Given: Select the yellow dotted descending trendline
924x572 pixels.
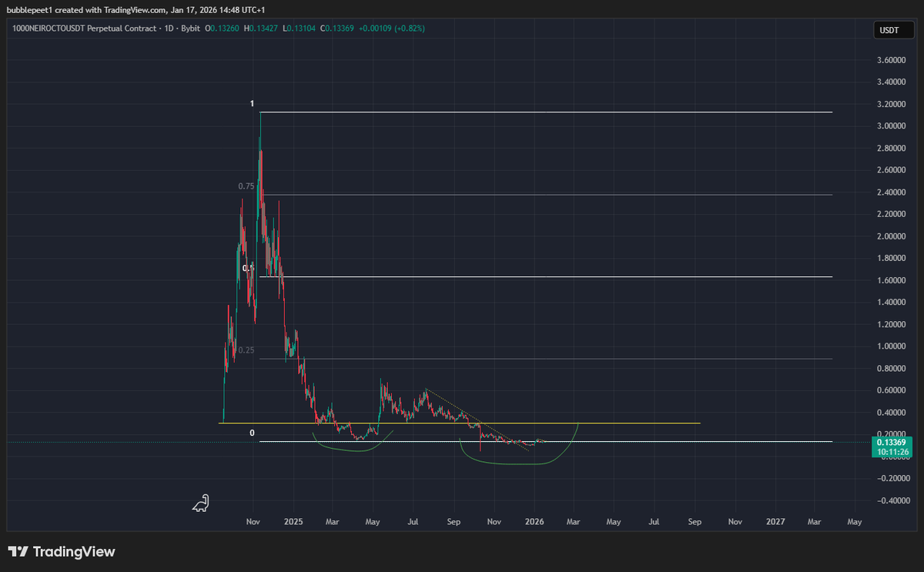Looking at the screenshot, I should coord(477,420).
